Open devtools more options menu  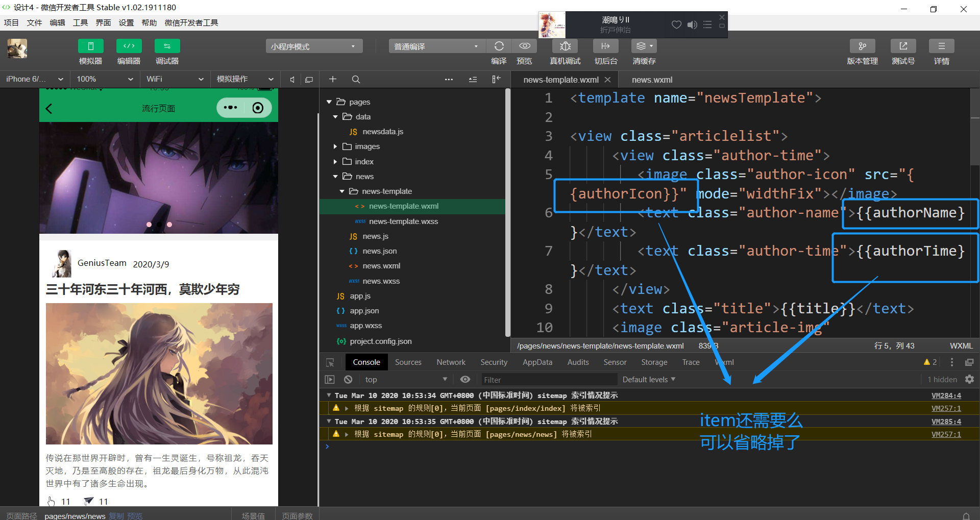pyautogui.click(x=951, y=362)
